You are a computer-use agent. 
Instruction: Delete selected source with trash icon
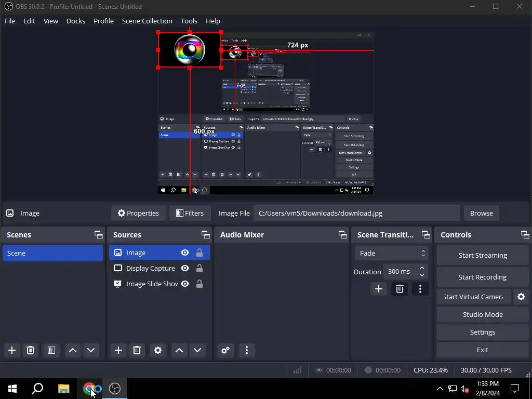[137, 350]
